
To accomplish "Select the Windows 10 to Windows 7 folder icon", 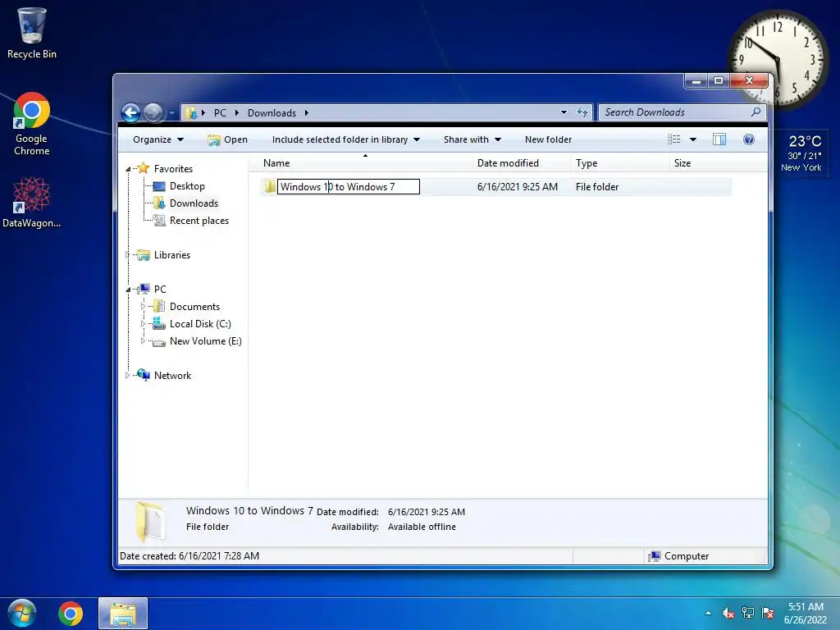I will [x=269, y=186].
